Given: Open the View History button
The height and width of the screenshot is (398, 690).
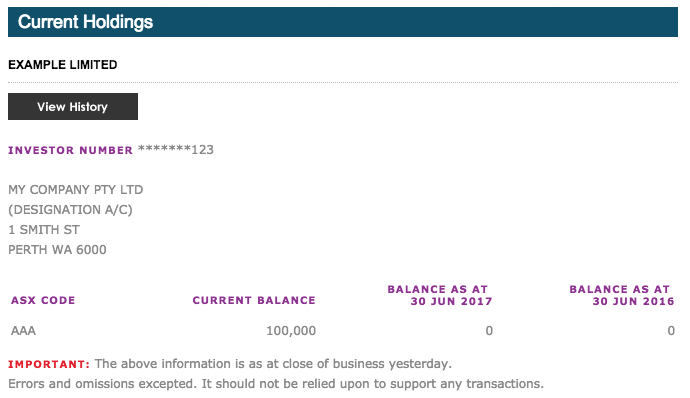Looking at the screenshot, I should point(73,106).
